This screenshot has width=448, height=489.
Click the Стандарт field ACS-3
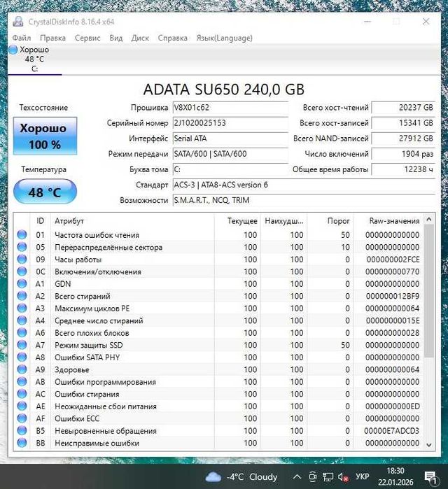[x=304, y=185]
